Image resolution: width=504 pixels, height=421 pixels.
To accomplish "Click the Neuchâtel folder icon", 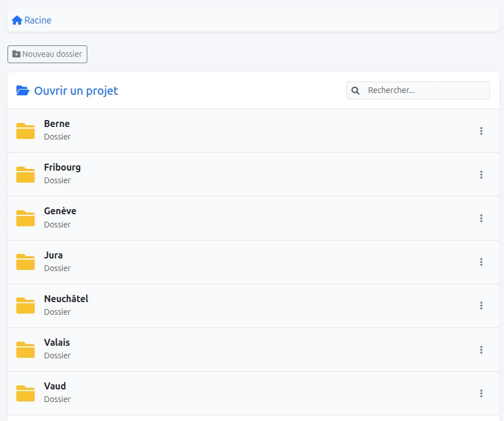I will tap(25, 306).
